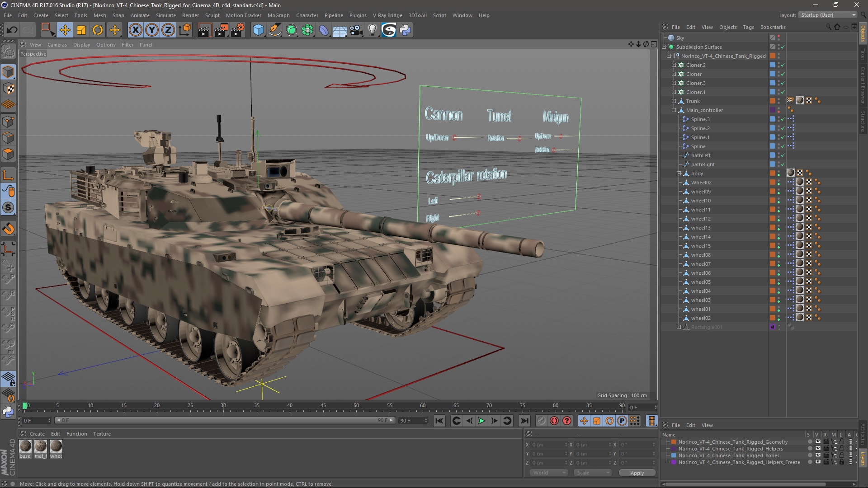
Task: Go to start of timeline
Action: coord(439,421)
